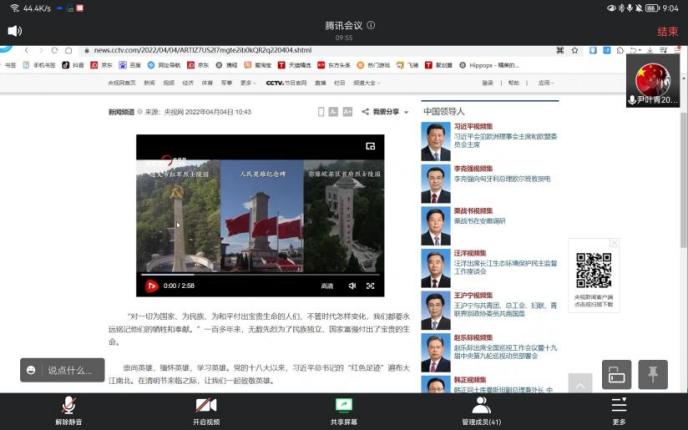688x430 pixels.
Task: Open the 汪洋视频集 link
Action: pos(470,253)
